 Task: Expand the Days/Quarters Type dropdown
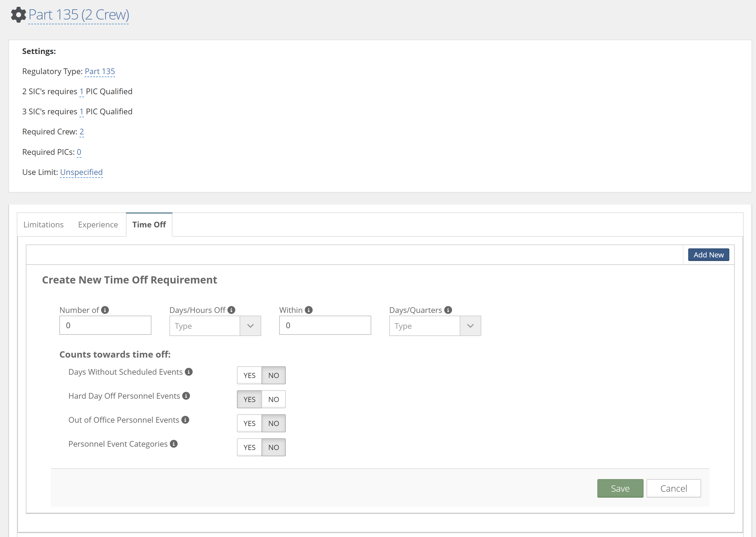pyautogui.click(x=435, y=326)
